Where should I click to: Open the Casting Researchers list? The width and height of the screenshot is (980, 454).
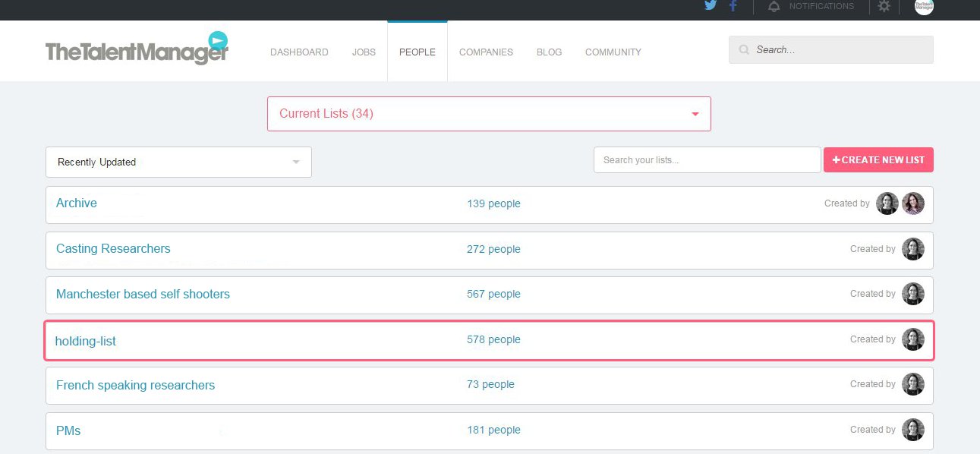(113, 249)
